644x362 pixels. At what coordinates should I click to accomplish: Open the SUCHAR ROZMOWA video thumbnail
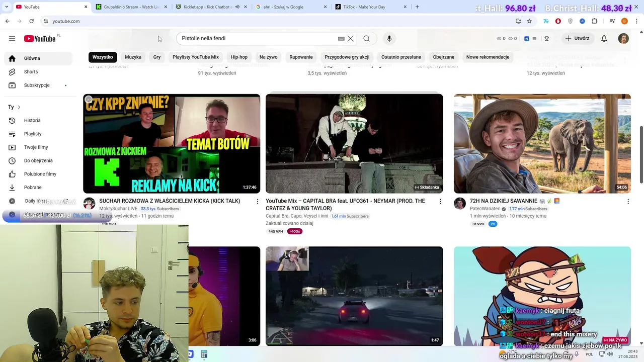172,144
